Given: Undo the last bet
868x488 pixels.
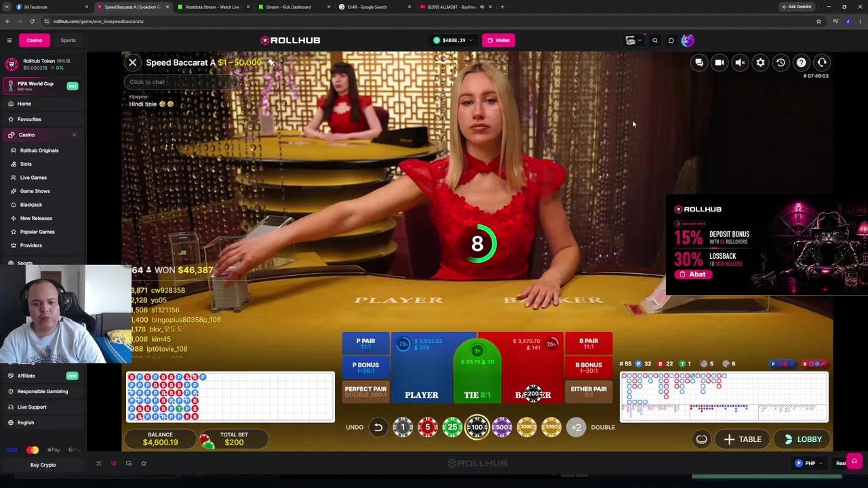Looking at the screenshot, I should pos(378,427).
